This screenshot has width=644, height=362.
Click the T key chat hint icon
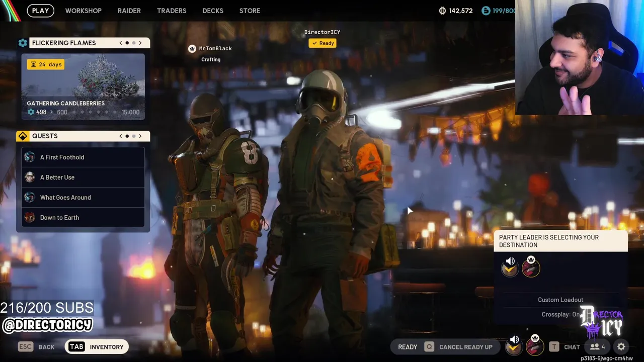554,346
